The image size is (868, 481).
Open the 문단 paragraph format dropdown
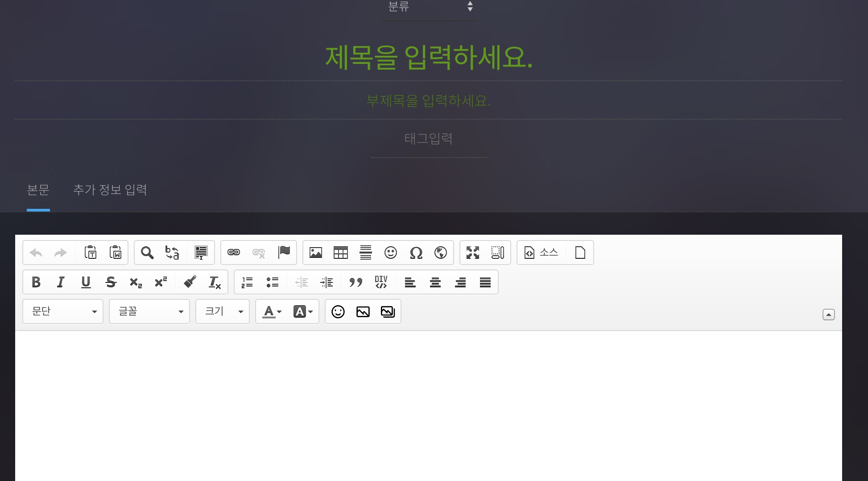(63, 311)
